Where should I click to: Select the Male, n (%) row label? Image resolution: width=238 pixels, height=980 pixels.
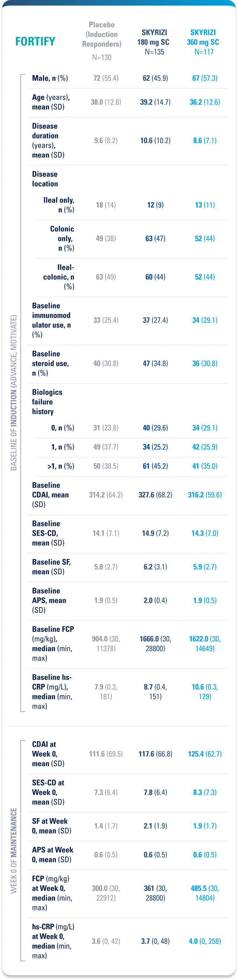coord(50,78)
